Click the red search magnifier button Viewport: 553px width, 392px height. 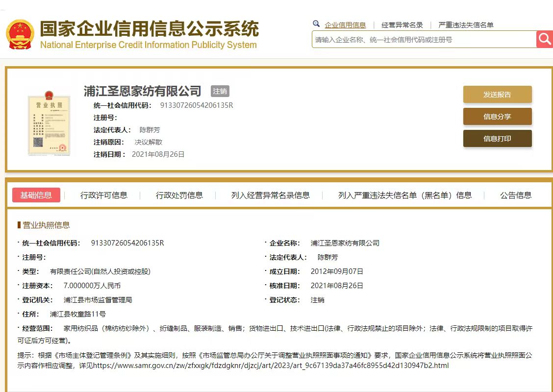[545, 39]
